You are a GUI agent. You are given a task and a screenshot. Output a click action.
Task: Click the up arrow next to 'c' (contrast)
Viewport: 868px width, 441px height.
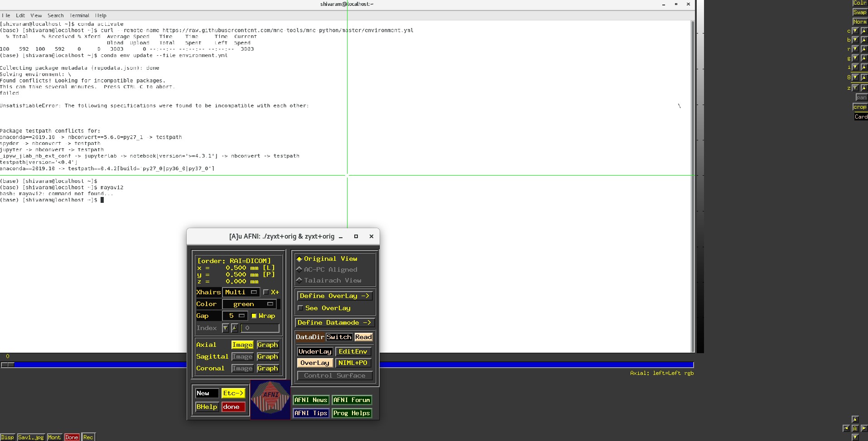[x=864, y=31]
